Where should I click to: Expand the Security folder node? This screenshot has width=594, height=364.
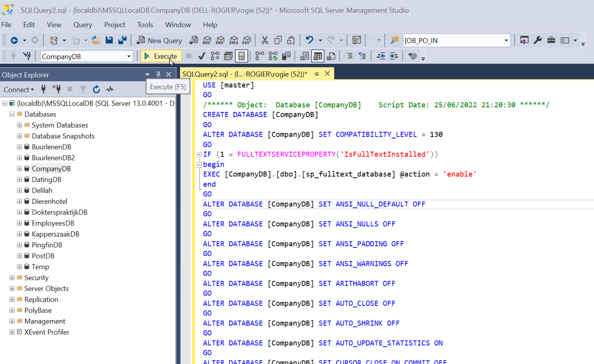click(x=12, y=278)
